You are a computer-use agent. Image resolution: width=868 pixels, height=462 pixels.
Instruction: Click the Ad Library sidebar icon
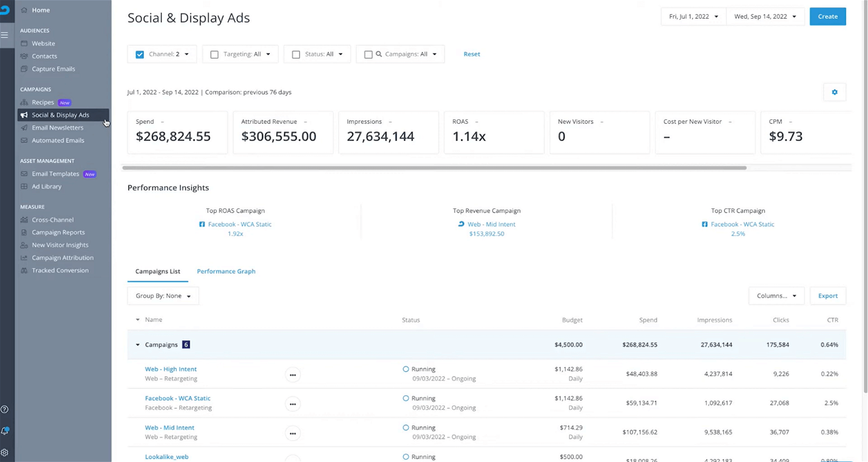[x=24, y=187]
